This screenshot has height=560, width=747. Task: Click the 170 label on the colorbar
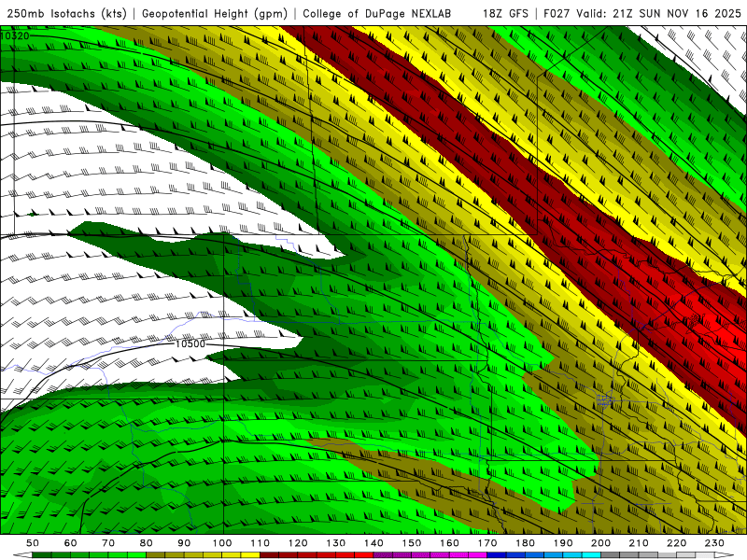486,543
